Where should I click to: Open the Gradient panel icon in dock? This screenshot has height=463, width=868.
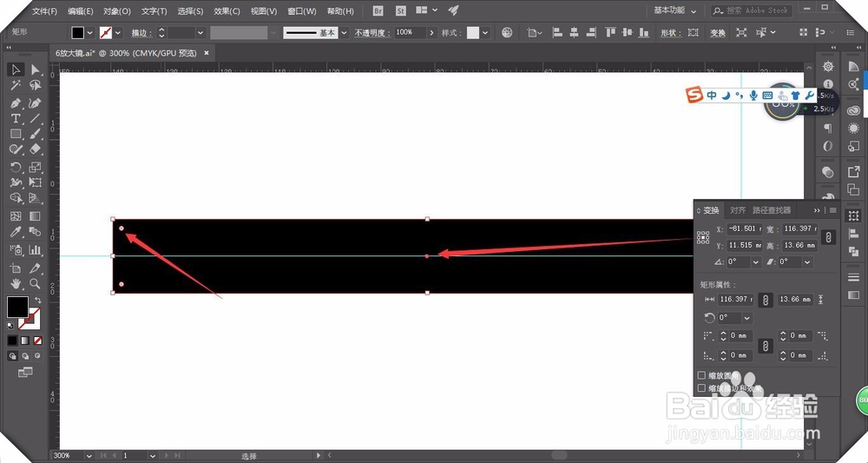coord(853,295)
